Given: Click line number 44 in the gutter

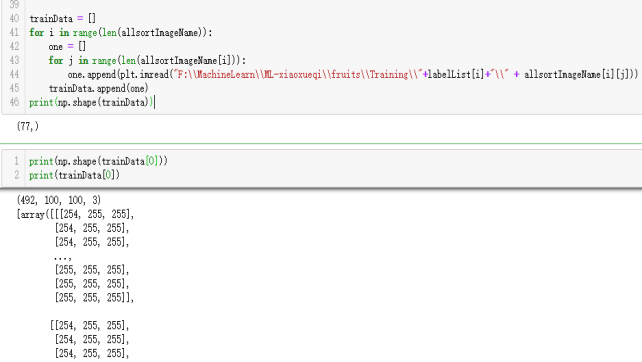Looking at the screenshot, I should coord(14,75).
